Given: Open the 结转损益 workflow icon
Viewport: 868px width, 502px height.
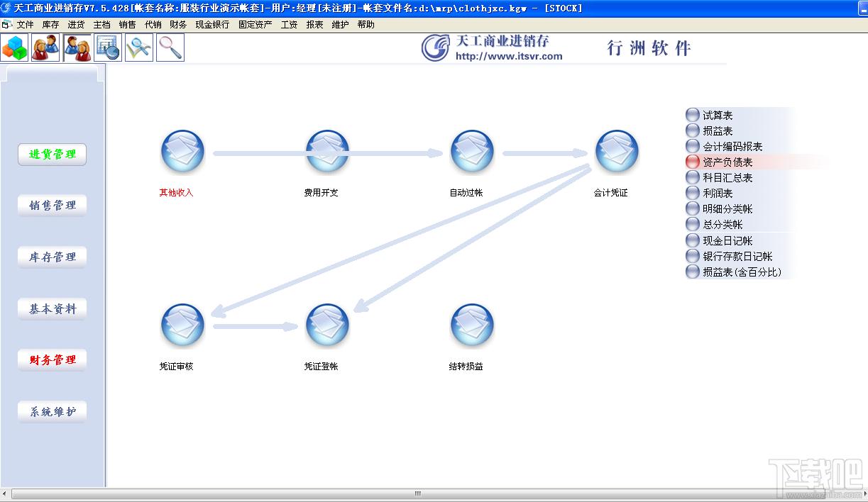Looking at the screenshot, I should point(472,325).
